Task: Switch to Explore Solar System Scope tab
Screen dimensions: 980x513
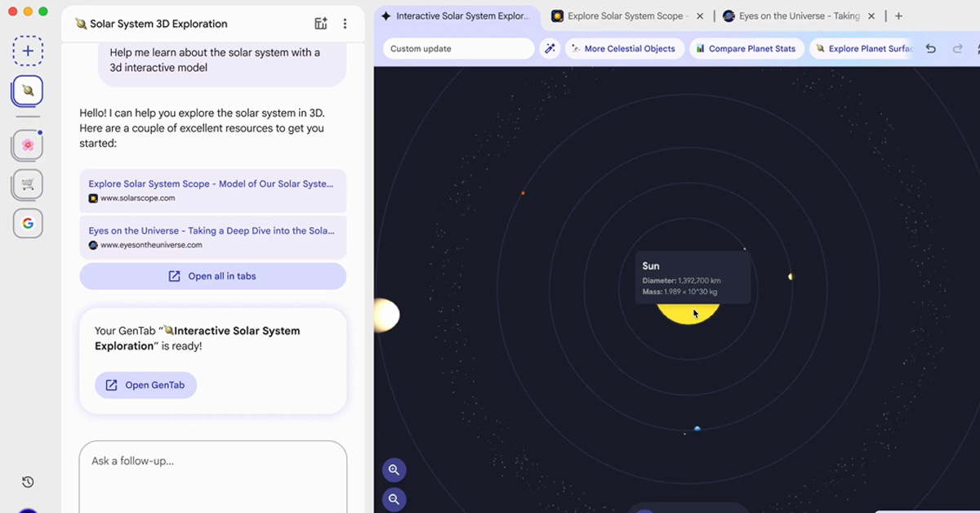Action: click(x=619, y=16)
